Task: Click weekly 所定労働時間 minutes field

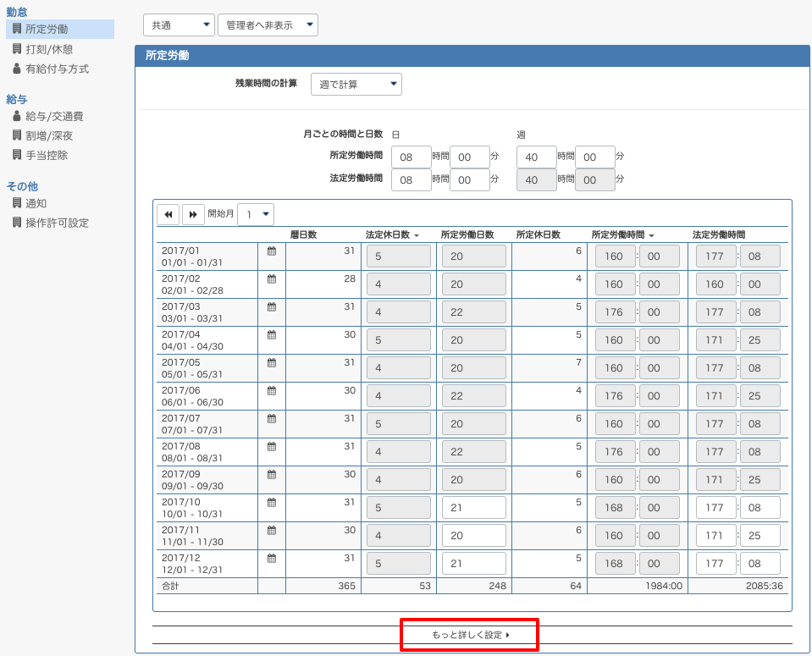Action: click(595, 157)
